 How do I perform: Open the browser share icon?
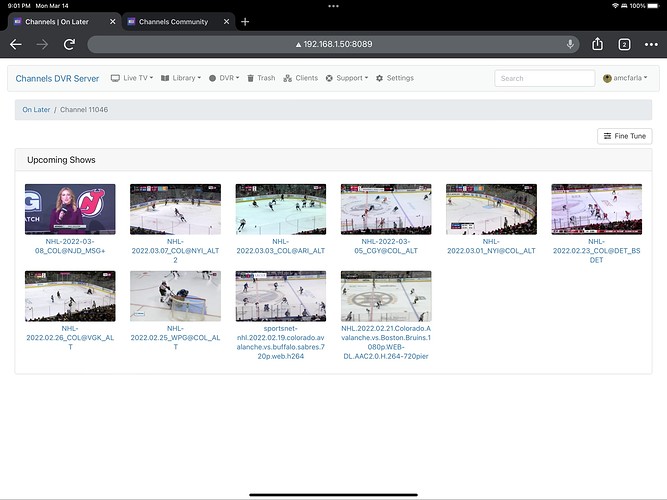(x=598, y=44)
